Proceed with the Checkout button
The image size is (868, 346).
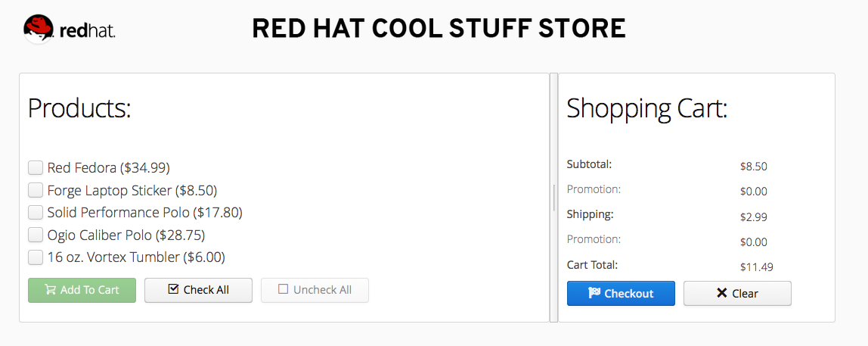tap(621, 293)
